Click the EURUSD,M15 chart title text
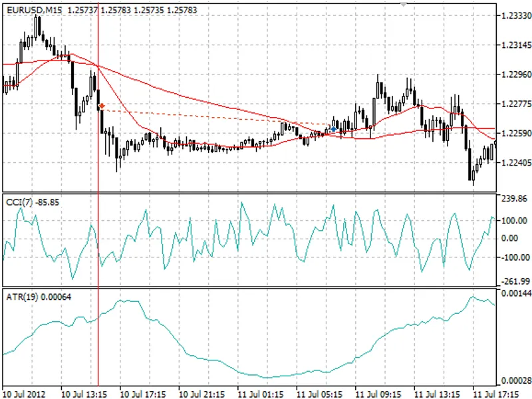The image size is (532, 399). [35, 11]
